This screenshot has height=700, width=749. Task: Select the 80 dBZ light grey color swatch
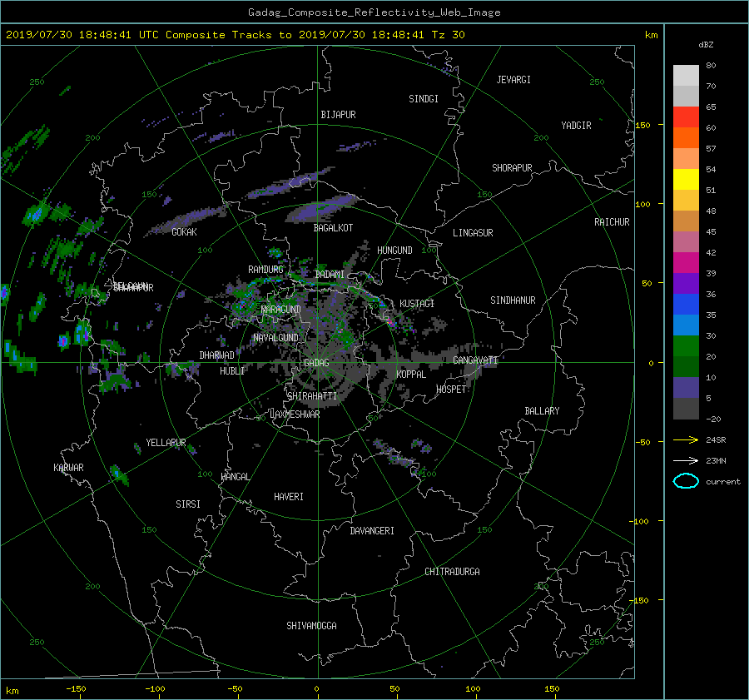tap(686, 75)
